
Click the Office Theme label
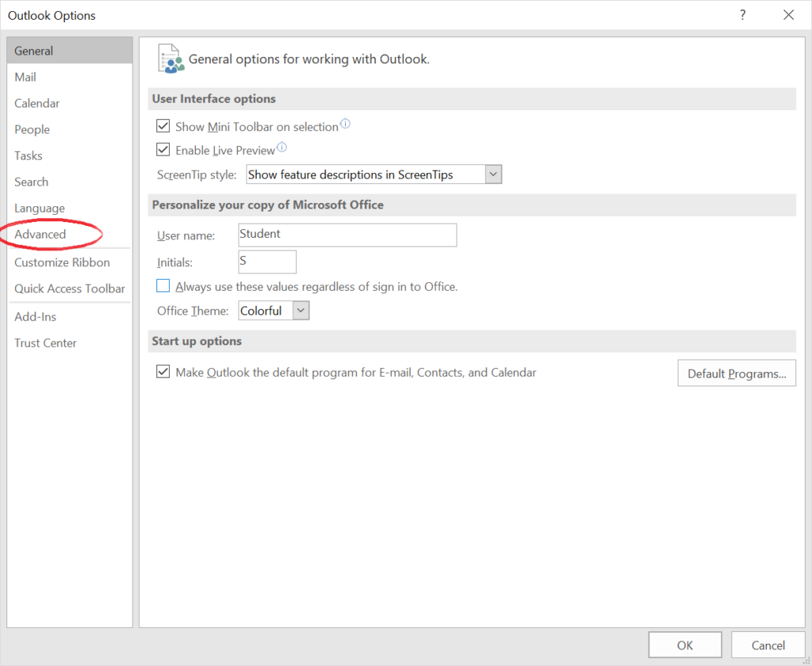[x=193, y=311]
